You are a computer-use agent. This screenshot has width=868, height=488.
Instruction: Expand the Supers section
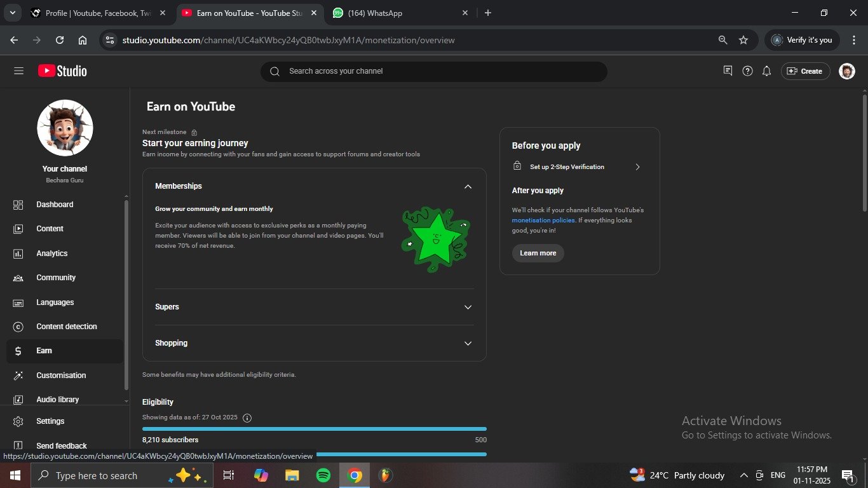[x=468, y=307]
